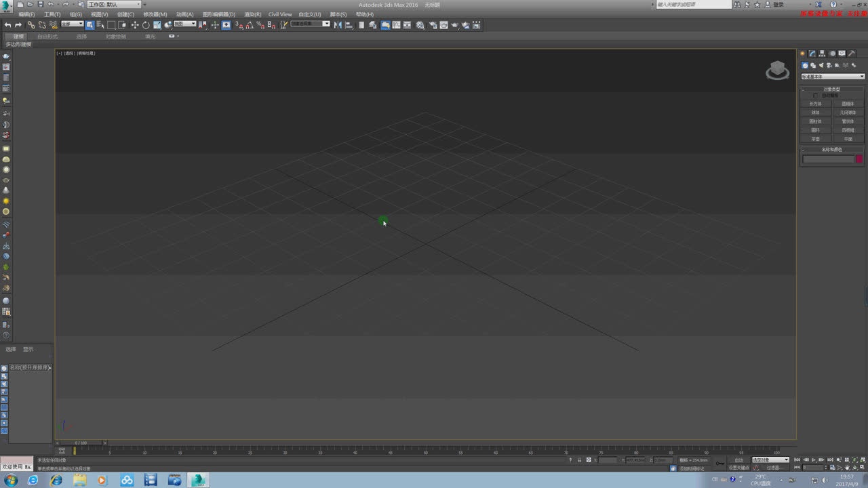Click the 茶壶 (Teapot) button

point(816,139)
